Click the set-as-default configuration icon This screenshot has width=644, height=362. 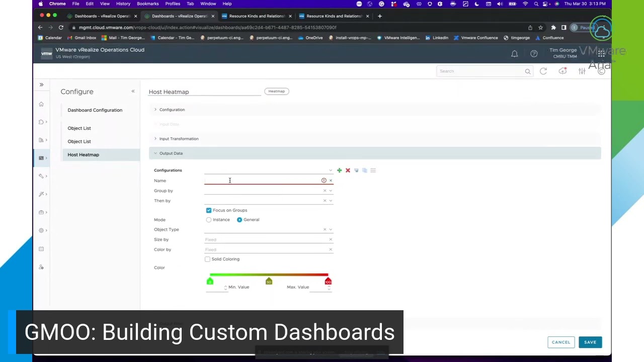(356, 170)
